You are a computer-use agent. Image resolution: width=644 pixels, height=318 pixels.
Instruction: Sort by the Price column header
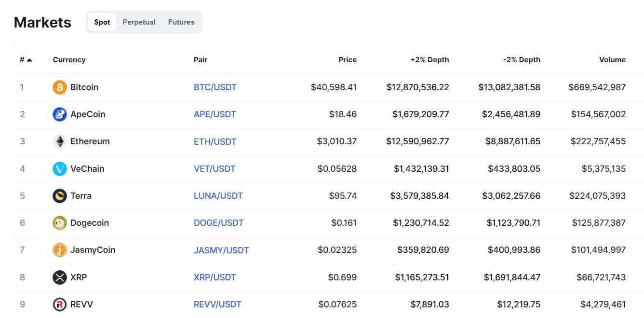coord(348,60)
